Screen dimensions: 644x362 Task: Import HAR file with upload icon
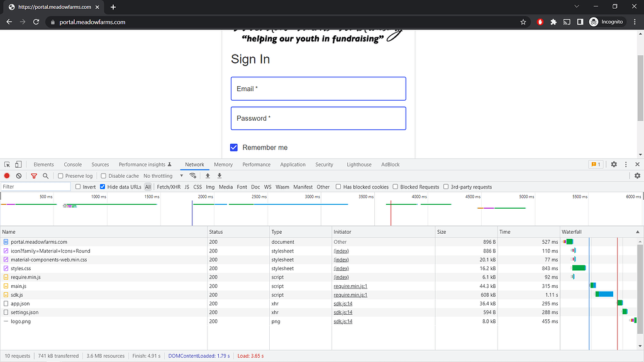tap(208, 176)
